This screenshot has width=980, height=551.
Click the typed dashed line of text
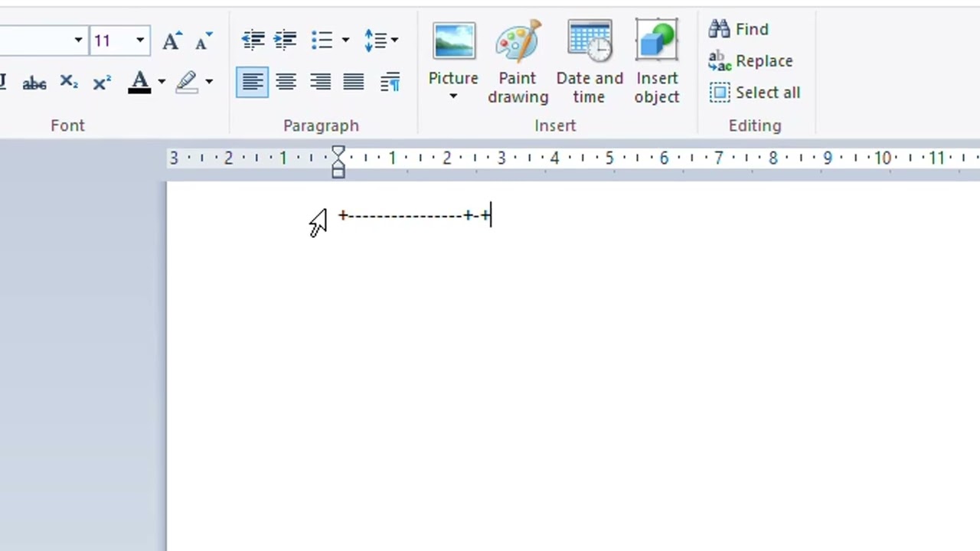414,216
